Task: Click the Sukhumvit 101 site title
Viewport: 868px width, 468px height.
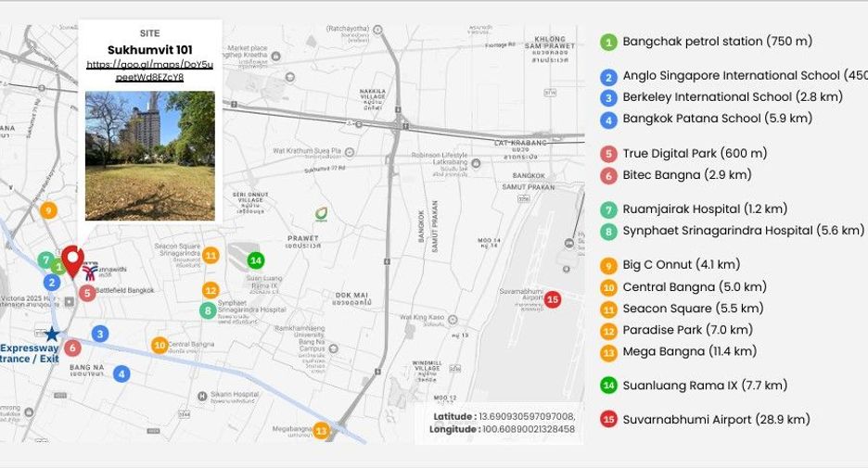Action: point(149,50)
